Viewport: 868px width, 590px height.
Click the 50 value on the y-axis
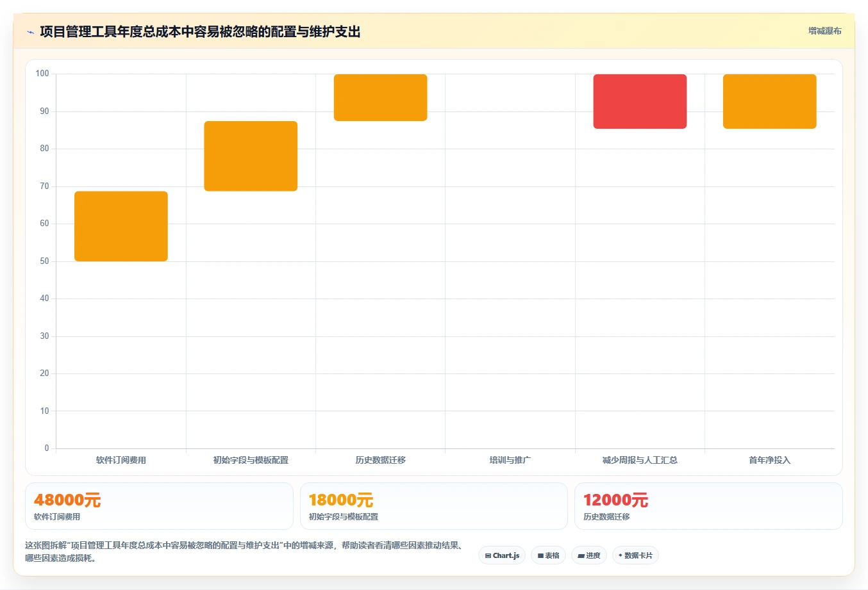[x=44, y=261]
